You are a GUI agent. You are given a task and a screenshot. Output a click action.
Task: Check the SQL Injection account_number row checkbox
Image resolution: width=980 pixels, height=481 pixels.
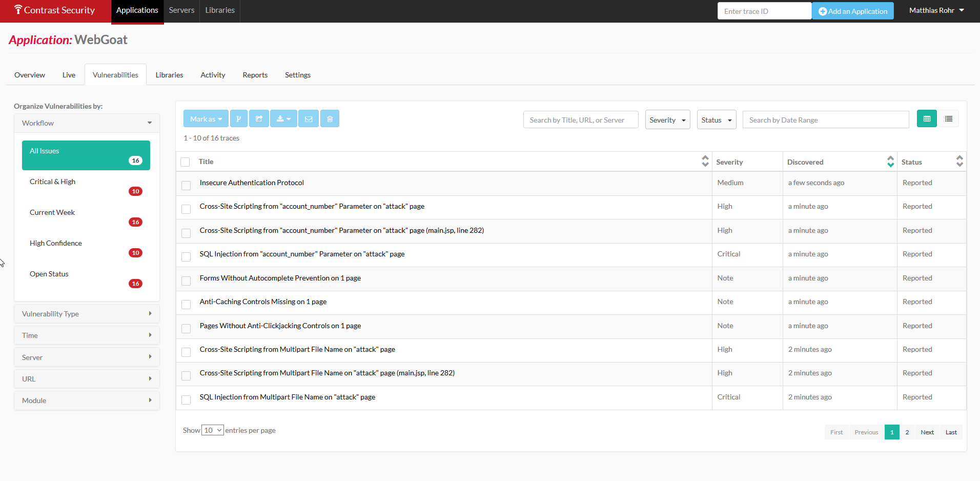coord(186,256)
